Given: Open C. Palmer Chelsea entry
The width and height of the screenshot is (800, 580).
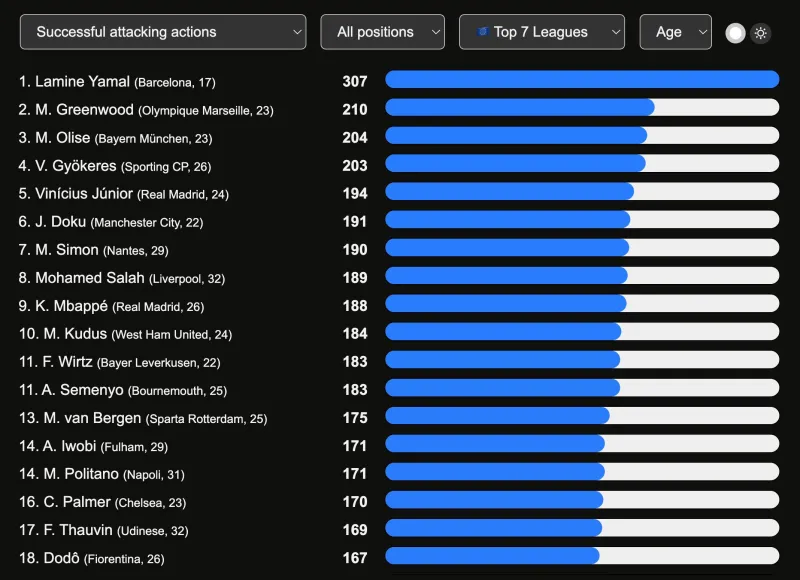Looking at the screenshot, I should tap(103, 502).
